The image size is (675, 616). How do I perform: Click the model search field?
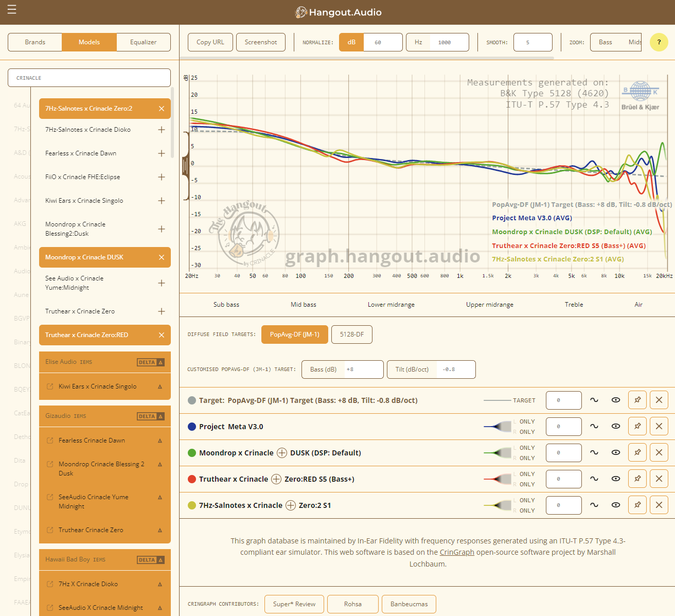89,78
